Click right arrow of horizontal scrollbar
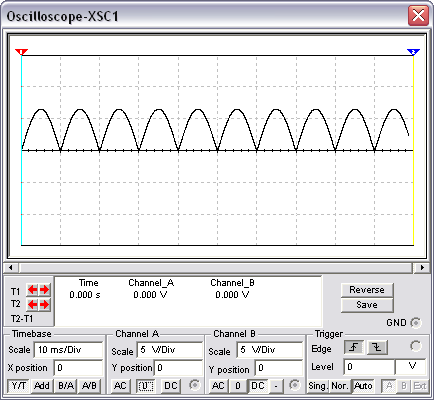434x400 pixels. pos(422,267)
